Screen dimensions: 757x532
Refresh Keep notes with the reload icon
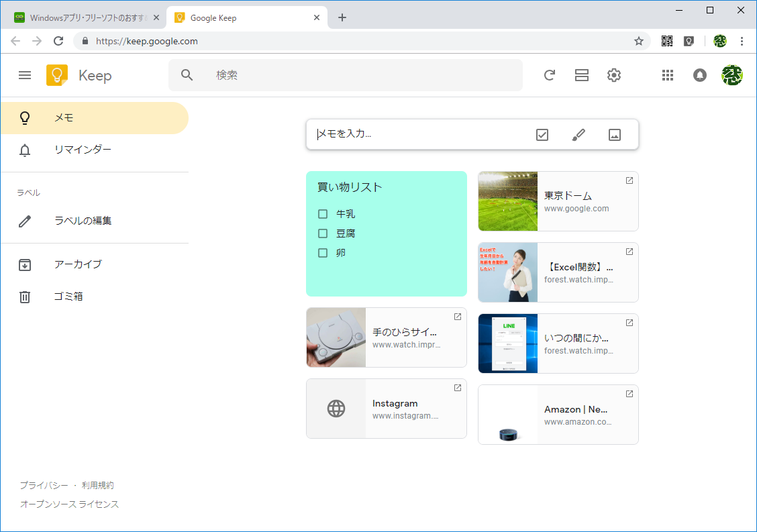tap(550, 75)
